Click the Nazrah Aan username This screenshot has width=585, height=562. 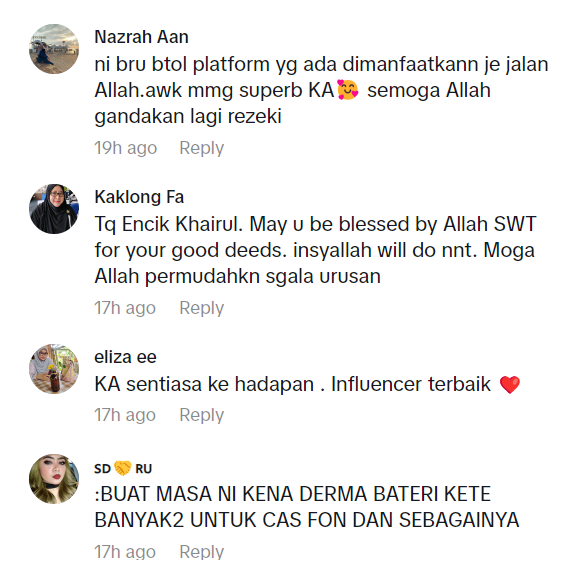(141, 37)
